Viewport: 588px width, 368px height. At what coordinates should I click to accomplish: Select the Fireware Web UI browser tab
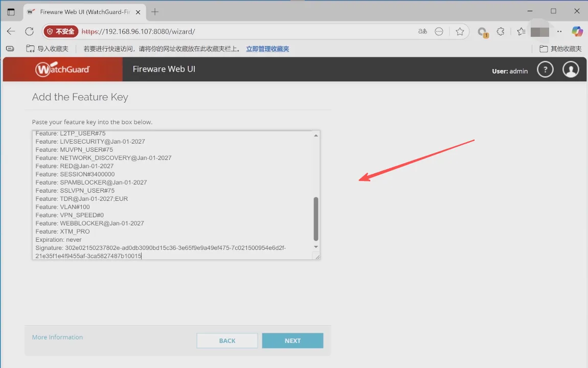click(82, 12)
